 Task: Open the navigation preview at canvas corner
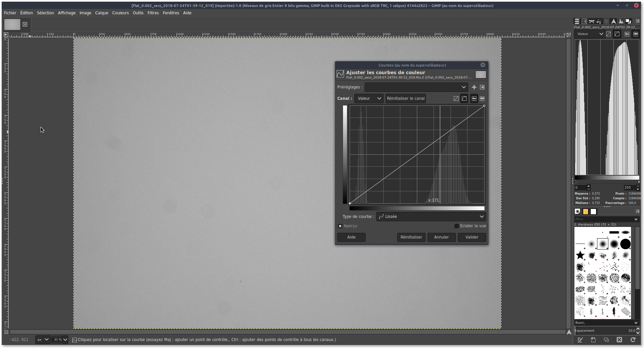pyautogui.click(x=569, y=332)
